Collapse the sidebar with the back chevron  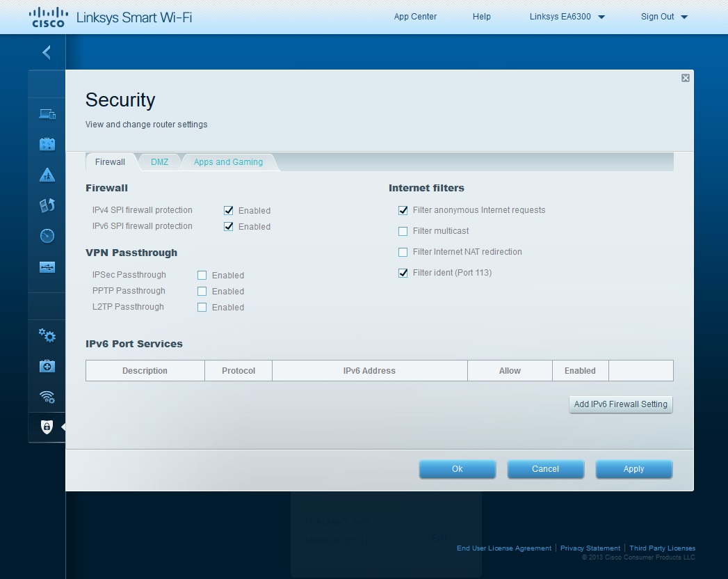tap(47, 52)
